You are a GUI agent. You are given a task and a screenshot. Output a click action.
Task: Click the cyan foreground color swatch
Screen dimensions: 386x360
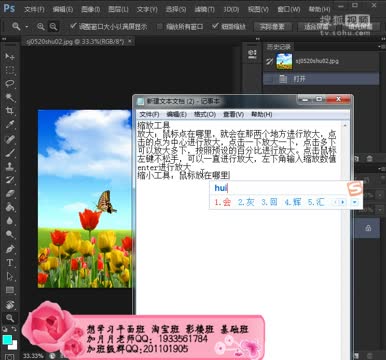coord(7,339)
